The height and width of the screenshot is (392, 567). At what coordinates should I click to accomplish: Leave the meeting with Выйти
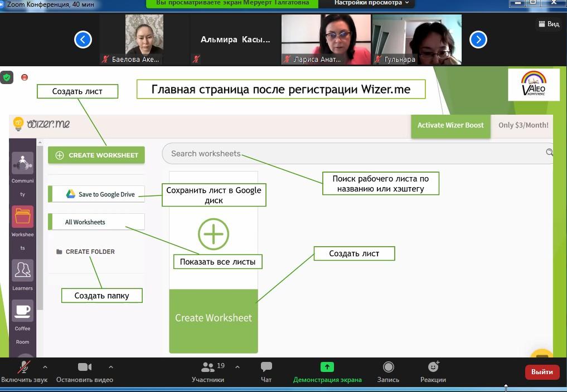click(x=542, y=372)
